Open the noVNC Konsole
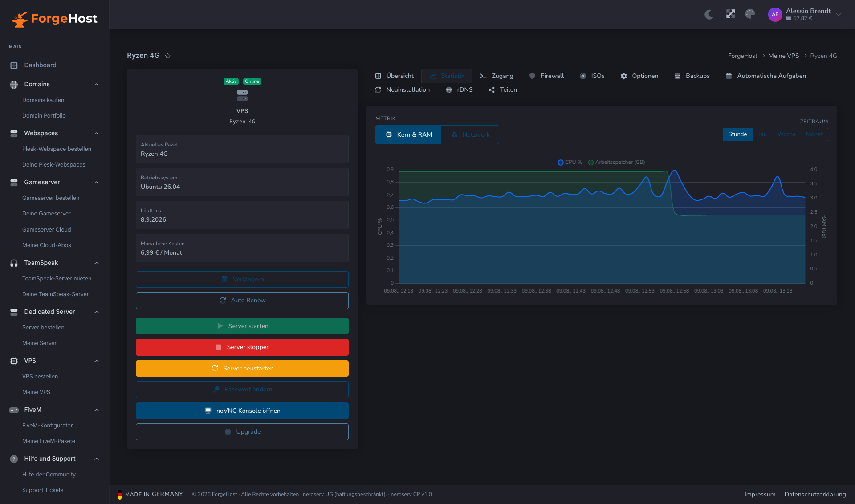The image size is (855, 504). pos(242,411)
